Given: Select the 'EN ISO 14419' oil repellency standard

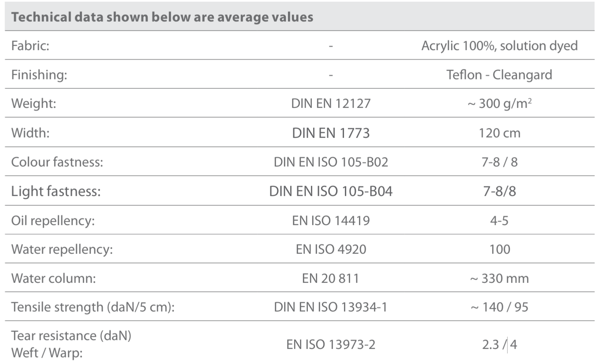Looking at the screenshot, I should 331,220.
